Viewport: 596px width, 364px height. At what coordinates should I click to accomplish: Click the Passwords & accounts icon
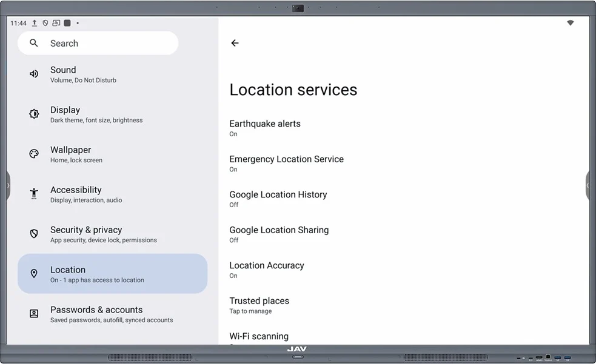click(33, 313)
